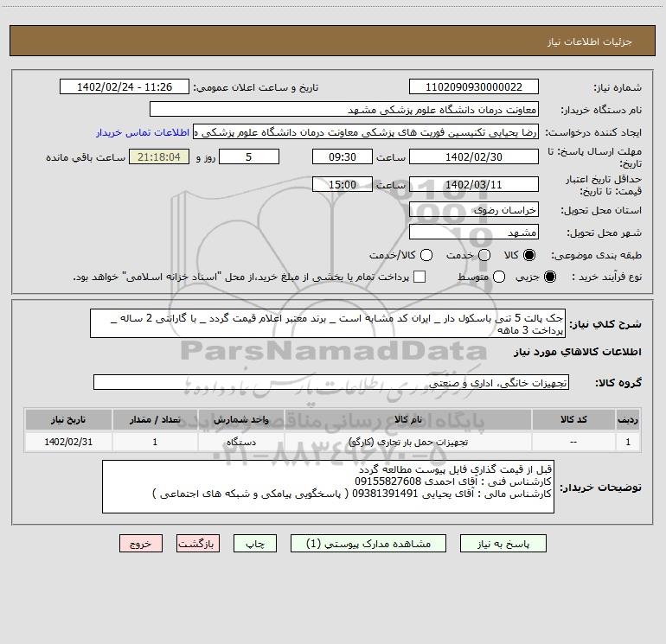Click the پاسخ به نیاز button

point(503,544)
